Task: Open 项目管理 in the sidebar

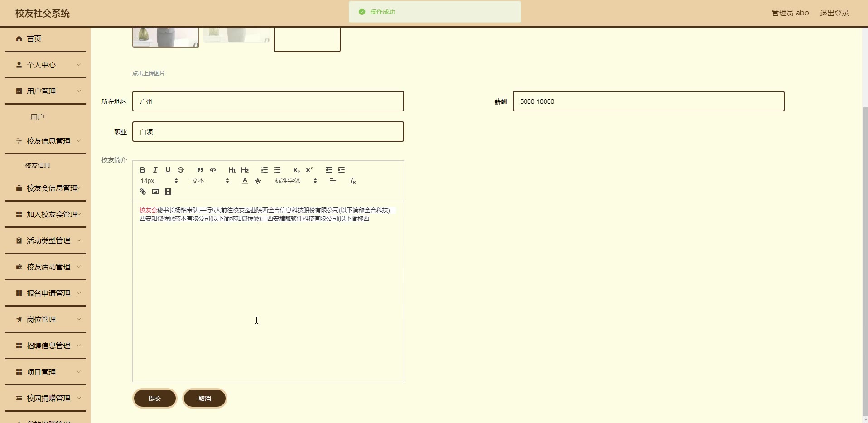Action: (x=45, y=372)
